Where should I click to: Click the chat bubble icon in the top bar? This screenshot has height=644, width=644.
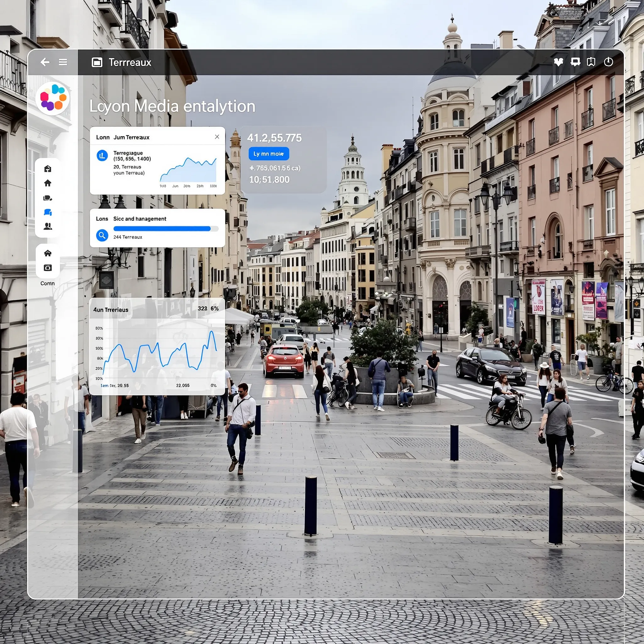tap(575, 62)
